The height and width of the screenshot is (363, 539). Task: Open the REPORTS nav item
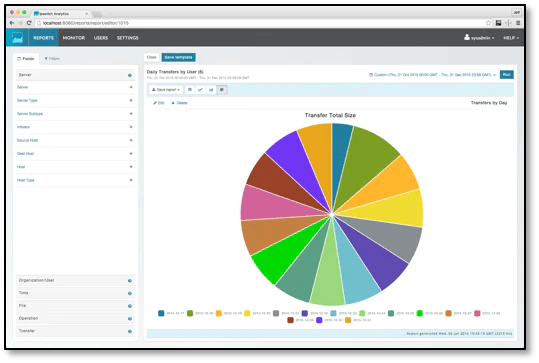coord(44,38)
